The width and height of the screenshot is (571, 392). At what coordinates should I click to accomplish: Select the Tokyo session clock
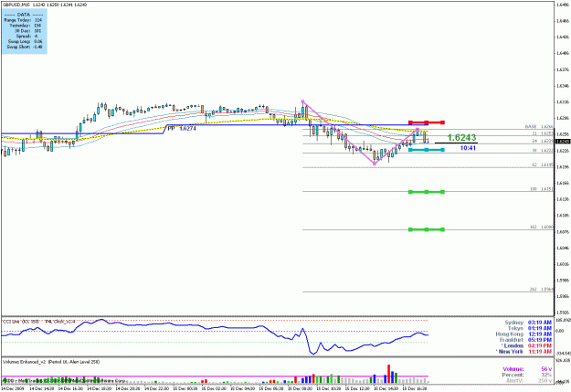[x=530, y=328]
